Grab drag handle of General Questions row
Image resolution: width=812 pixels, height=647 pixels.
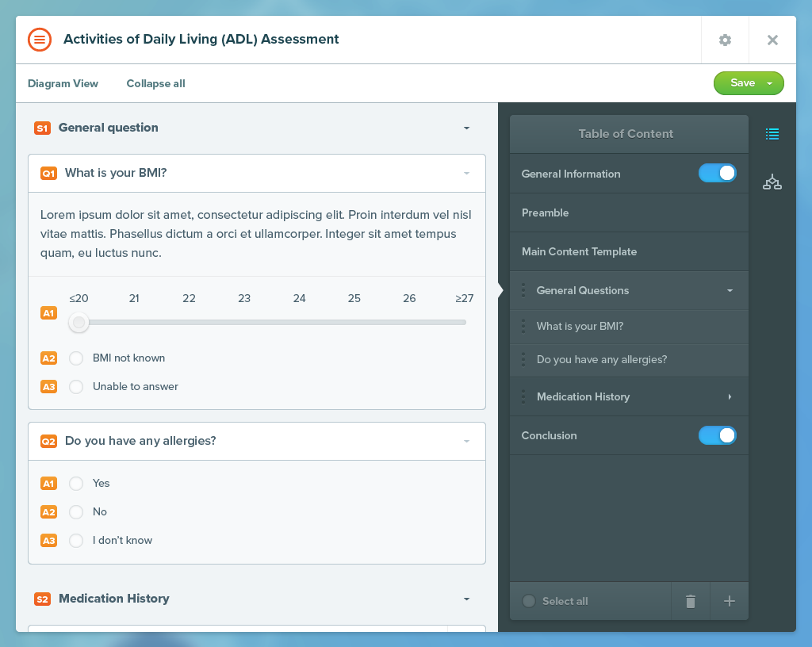click(x=523, y=290)
